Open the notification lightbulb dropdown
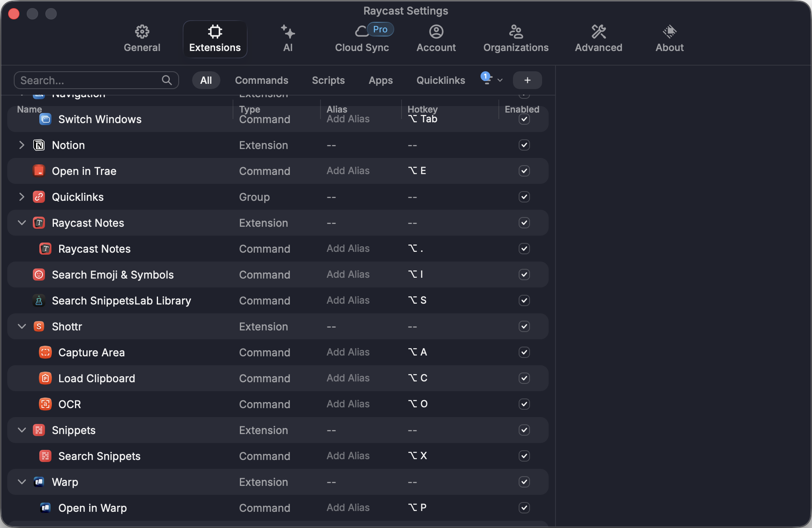 click(491, 79)
